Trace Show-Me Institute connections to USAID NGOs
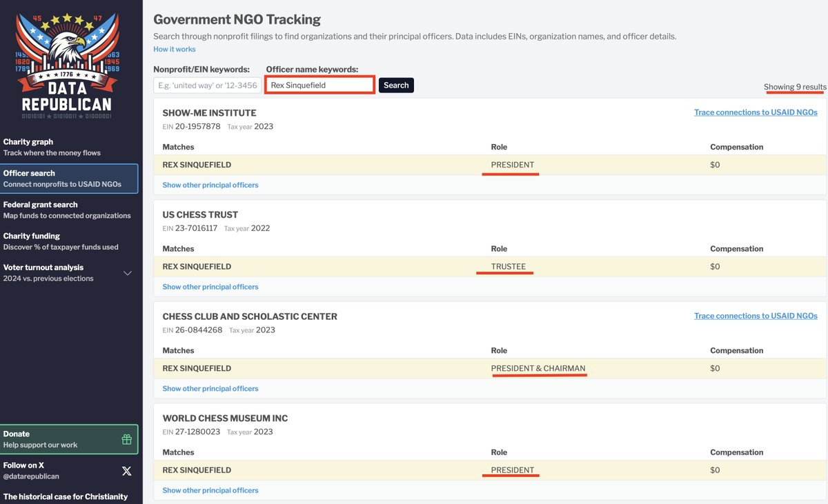Image resolution: width=828 pixels, height=504 pixels. [756, 112]
